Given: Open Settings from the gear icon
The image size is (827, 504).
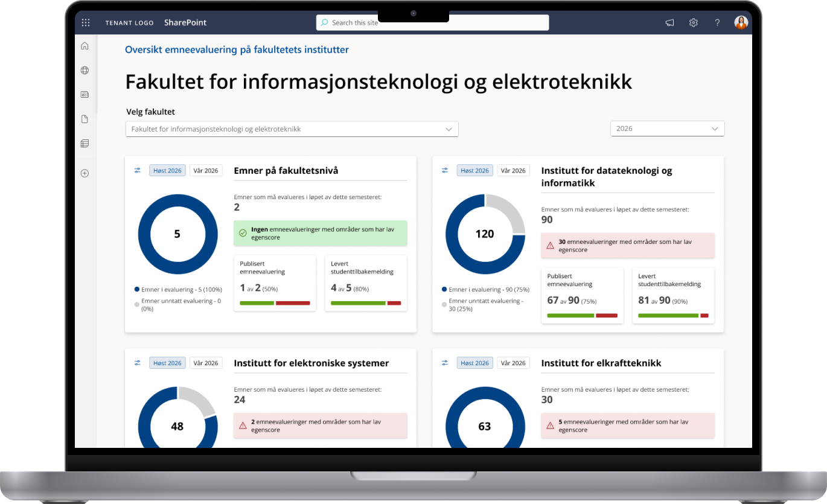Looking at the screenshot, I should (x=693, y=22).
